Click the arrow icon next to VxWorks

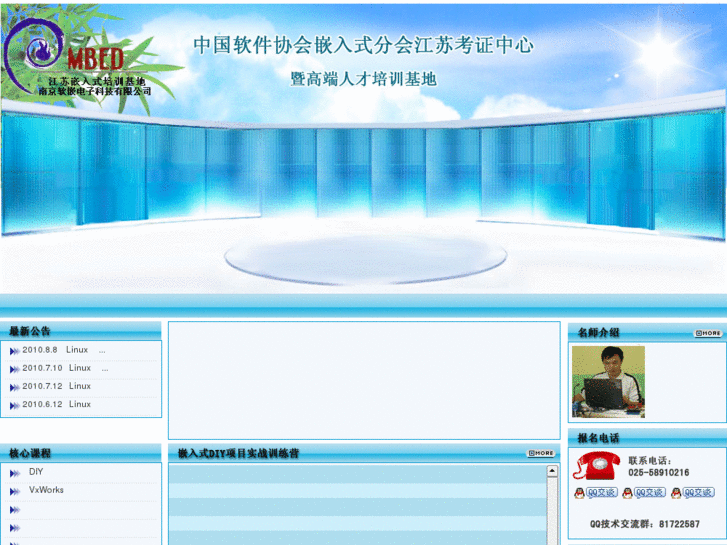click(x=15, y=492)
